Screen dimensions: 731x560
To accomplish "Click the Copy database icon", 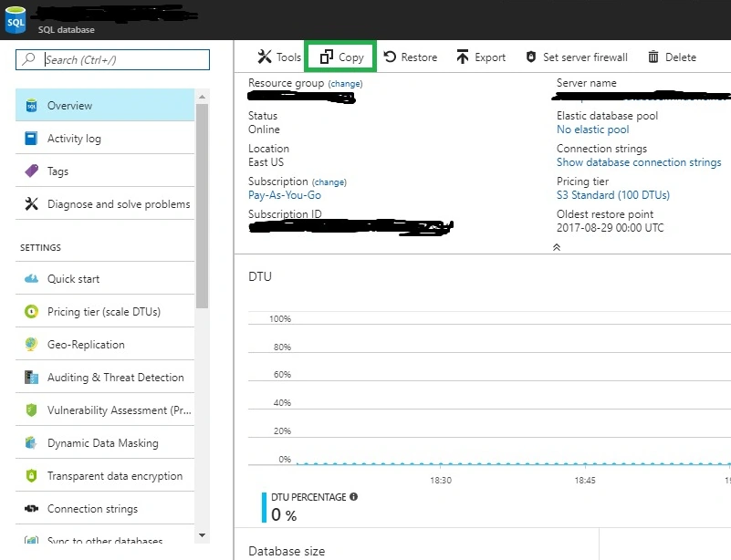I will (x=327, y=57).
